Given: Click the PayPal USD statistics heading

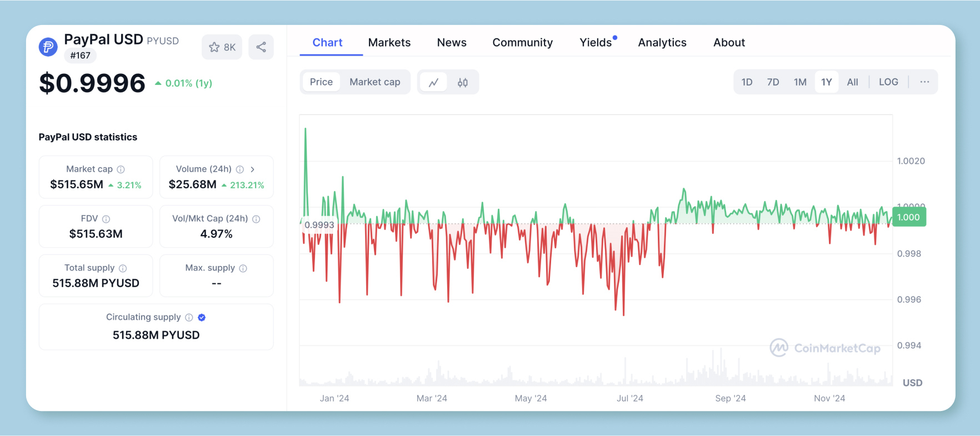Looking at the screenshot, I should (x=88, y=137).
